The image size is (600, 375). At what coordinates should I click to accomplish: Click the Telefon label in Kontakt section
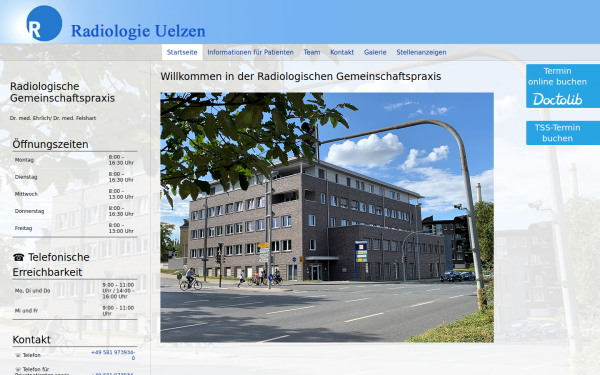pos(31,355)
